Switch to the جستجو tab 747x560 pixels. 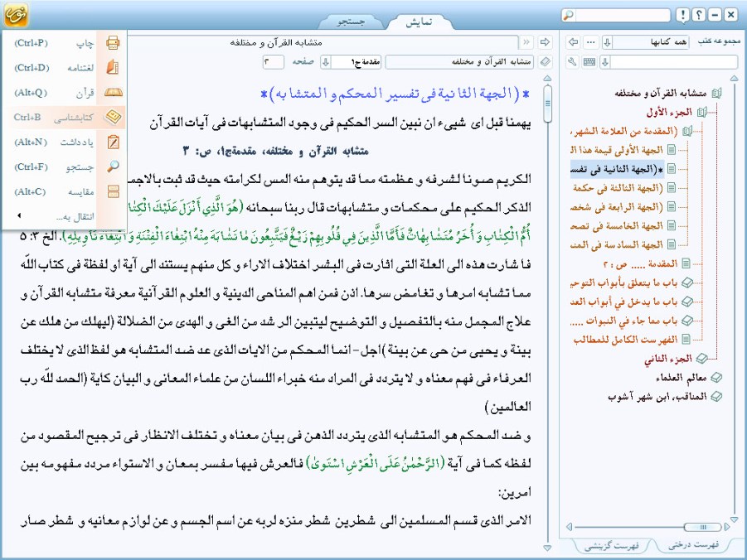tap(351, 22)
